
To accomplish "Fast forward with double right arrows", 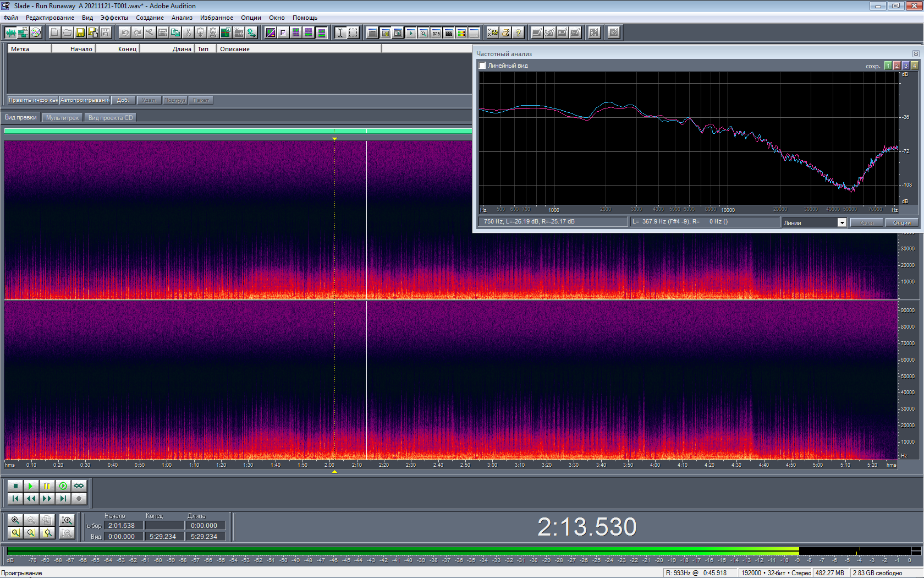I will 47,498.
